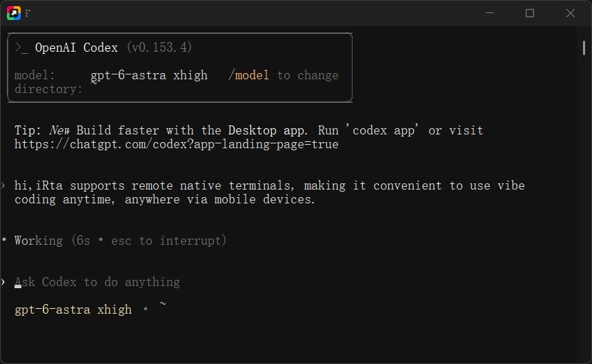Click the 'hi,iRta supports remote native terminals' message
The width and height of the screenshot is (592, 364).
coord(270,192)
